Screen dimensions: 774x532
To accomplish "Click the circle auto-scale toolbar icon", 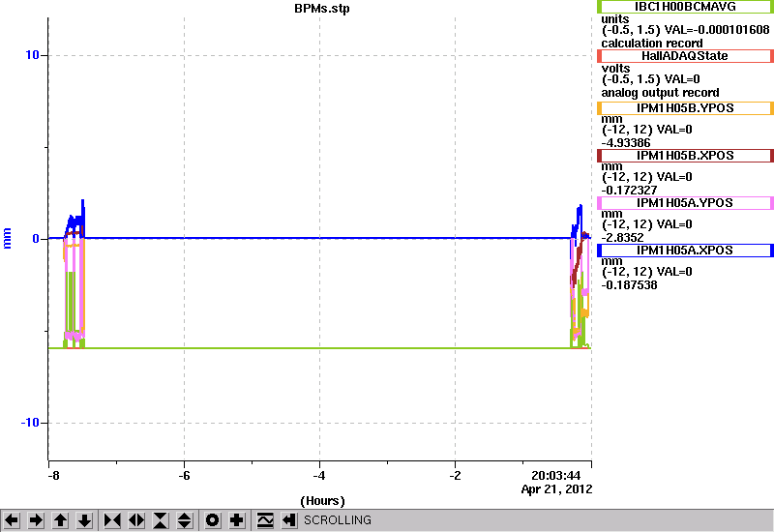I will coord(213,520).
